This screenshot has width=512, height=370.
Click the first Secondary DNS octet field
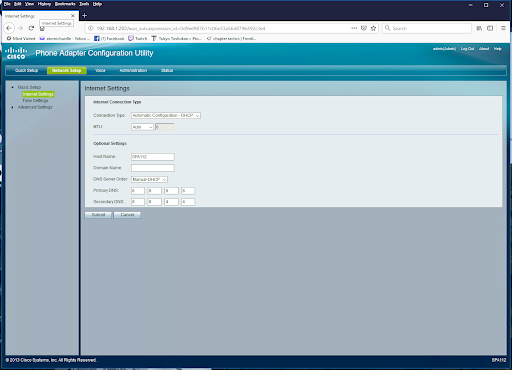point(138,202)
